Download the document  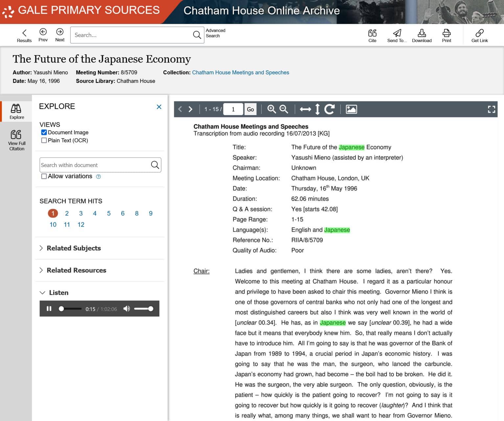point(422,36)
